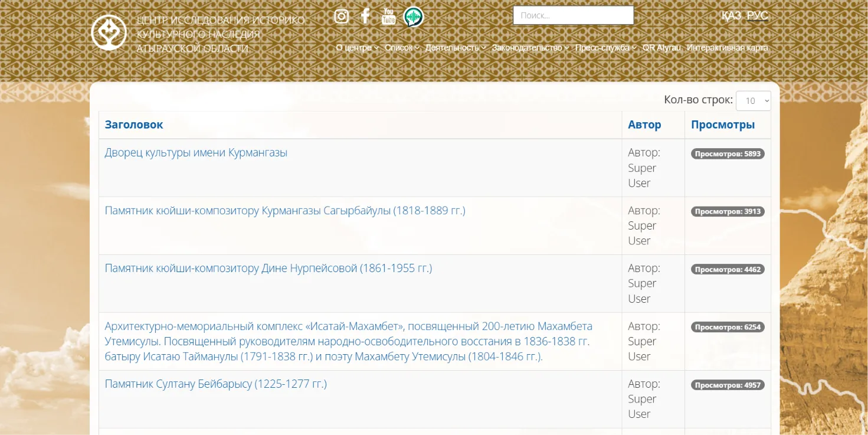The image size is (868, 435).
Task: Open the Facebook icon link
Action: click(365, 16)
